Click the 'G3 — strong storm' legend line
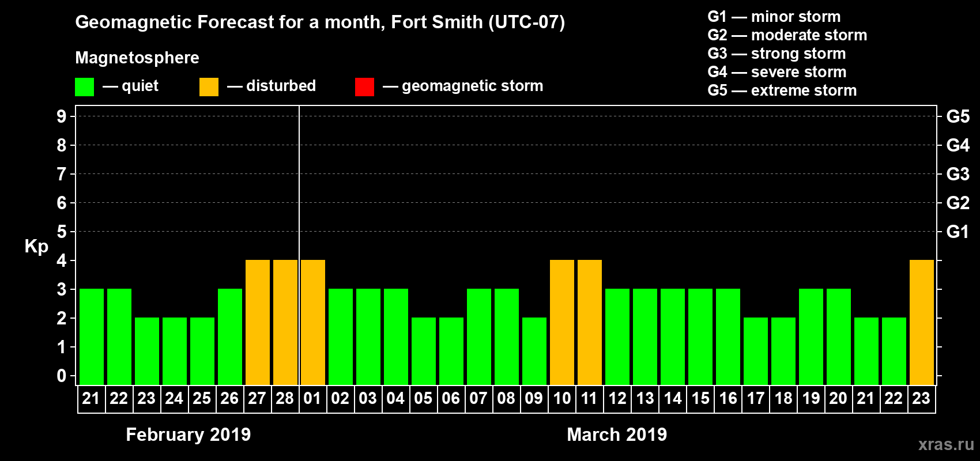Screen dimensions: 980x461 click(x=777, y=54)
